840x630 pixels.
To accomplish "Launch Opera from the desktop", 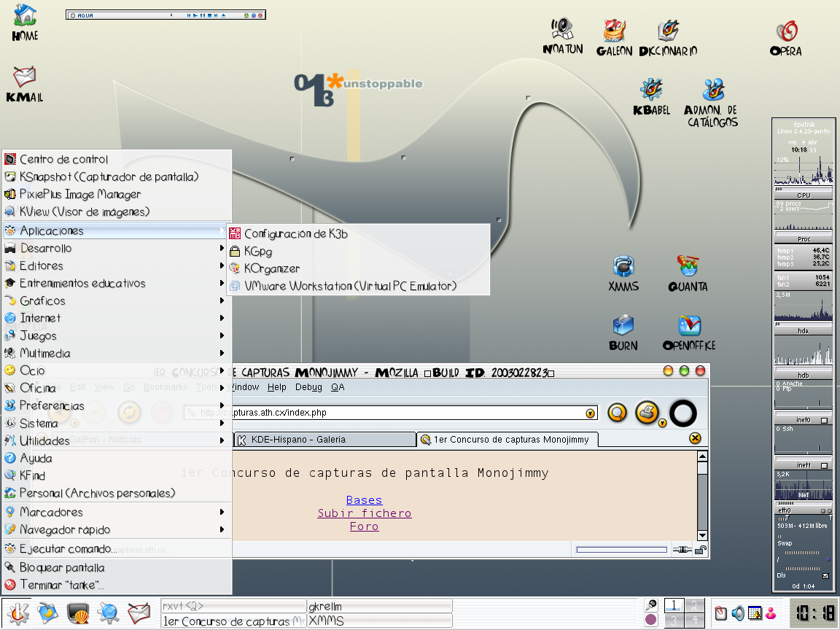I will pos(786,39).
